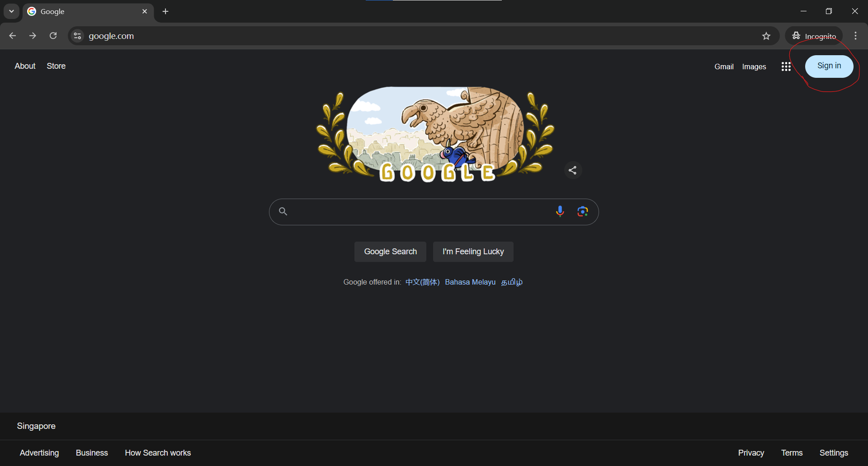Reload the current page
868x466 pixels.
click(x=53, y=36)
